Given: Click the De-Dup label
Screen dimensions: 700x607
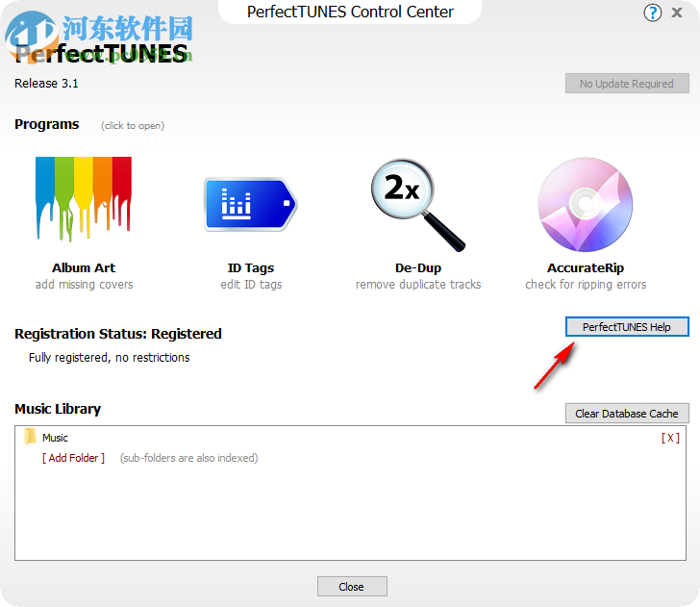Looking at the screenshot, I should pyautogui.click(x=418, y=267).
